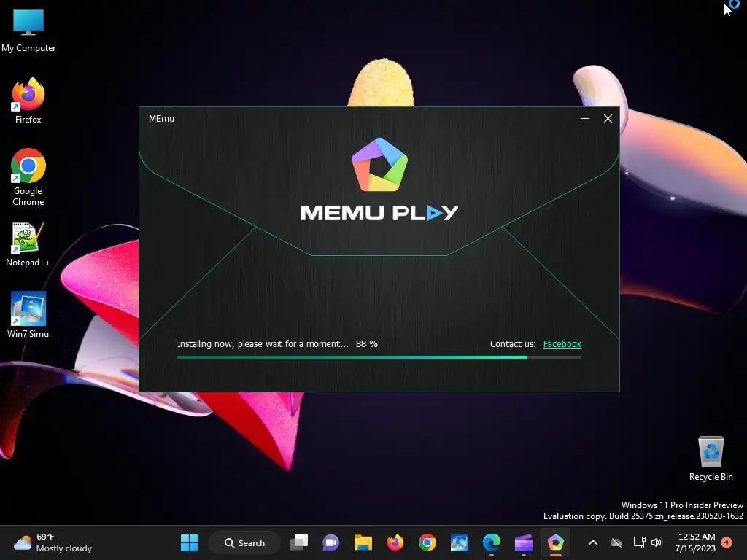The height and width of the screenshot is (560, 747).
Task: Open the clock and date panel
Action: click(x=695, y=542)
